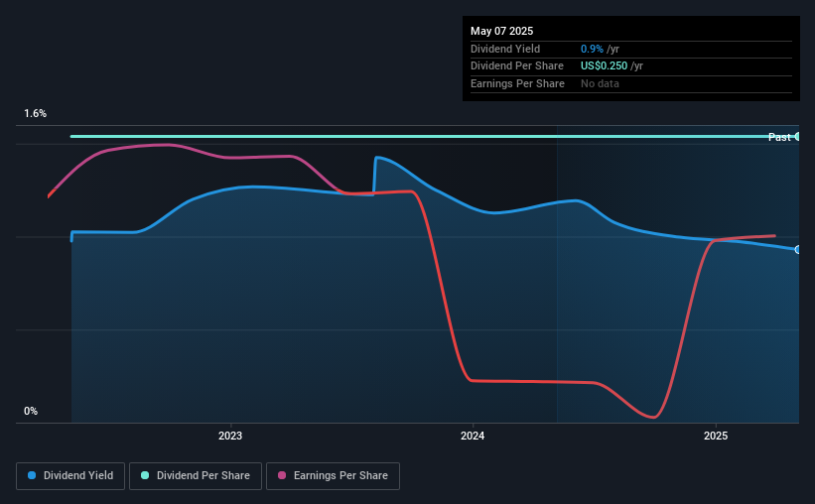Select the 2024 x-axis label
815x504 pixels.
[x=473, y=436]
